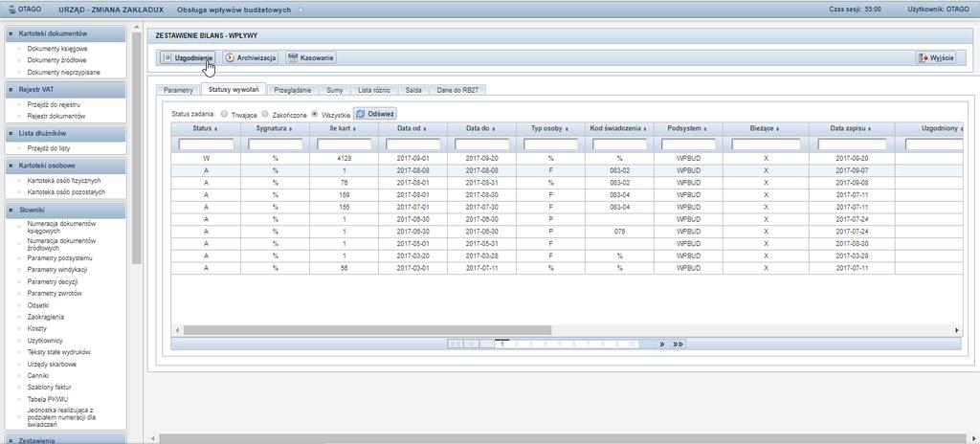Open Kartoteka osób pozostałych
Screen dimensions: 980x444
point(66,192)
